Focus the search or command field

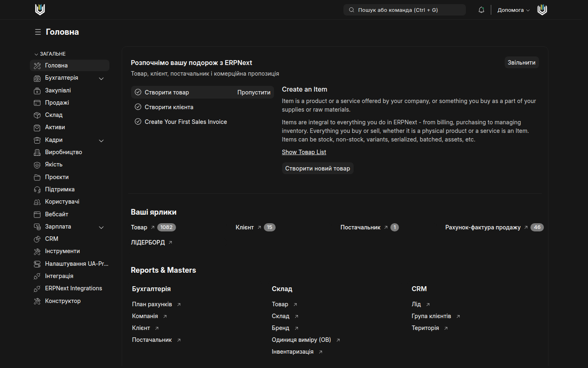404,10
